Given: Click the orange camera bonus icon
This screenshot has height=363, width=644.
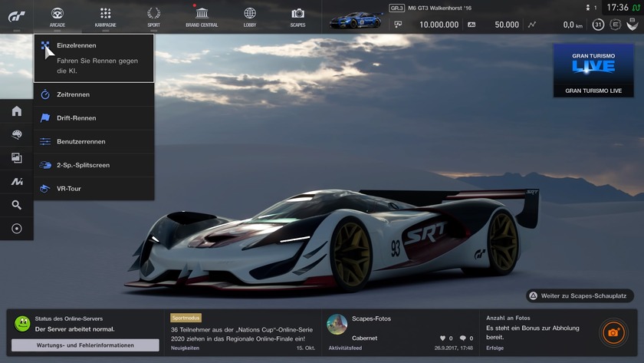Looking at the screenshot, I should tap(613, 332).
